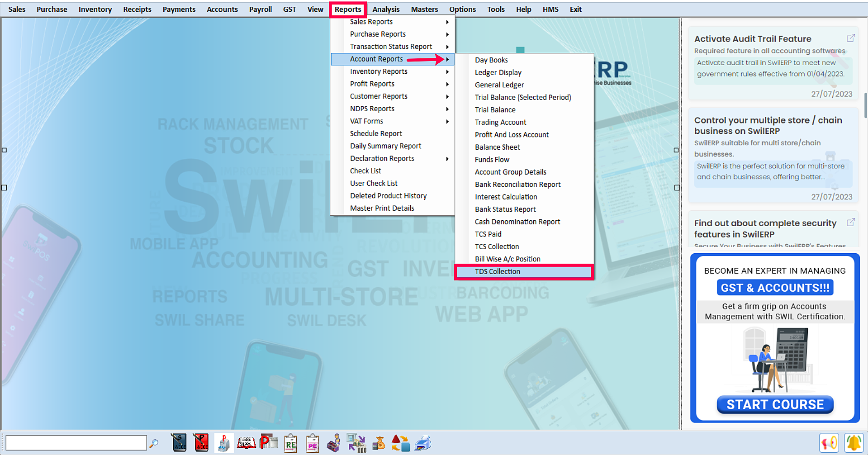Open the Reports menu

coord(348,9)
